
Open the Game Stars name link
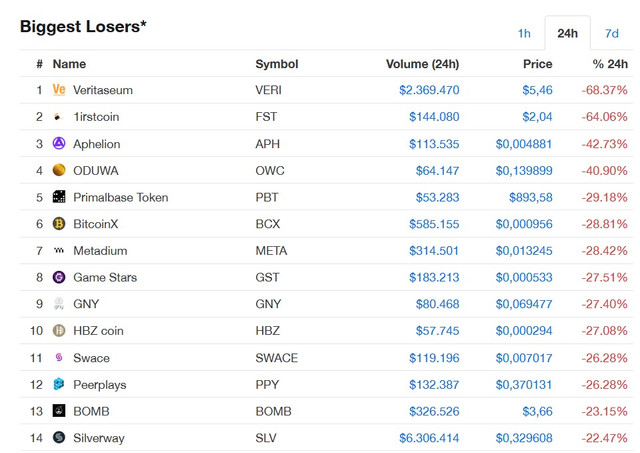point(105,278)
